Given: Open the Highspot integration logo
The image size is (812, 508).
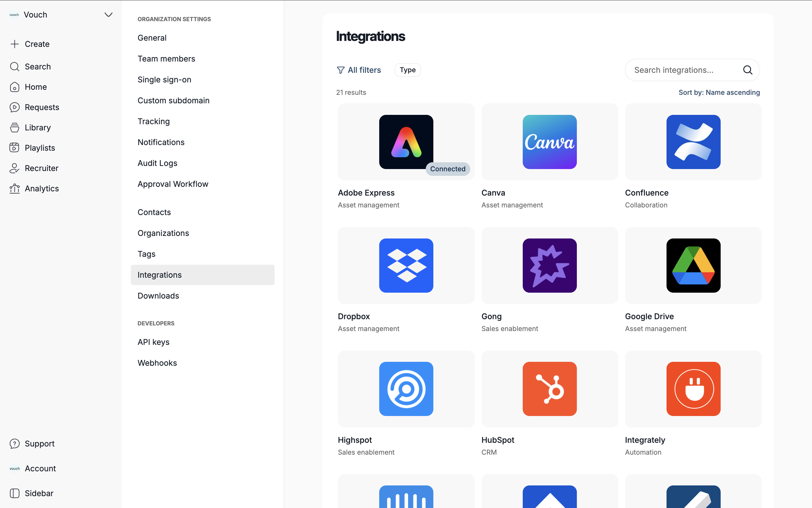Looking at the screenshot, I should tap(406, 389).
